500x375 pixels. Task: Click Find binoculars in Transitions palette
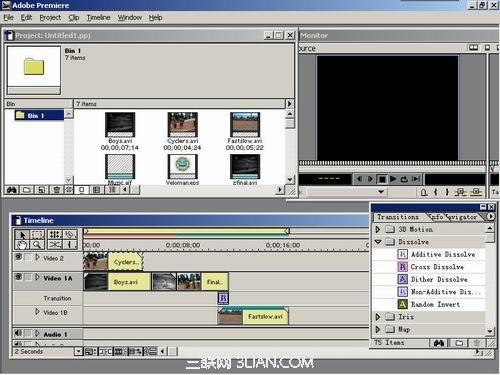coord(439,343)
